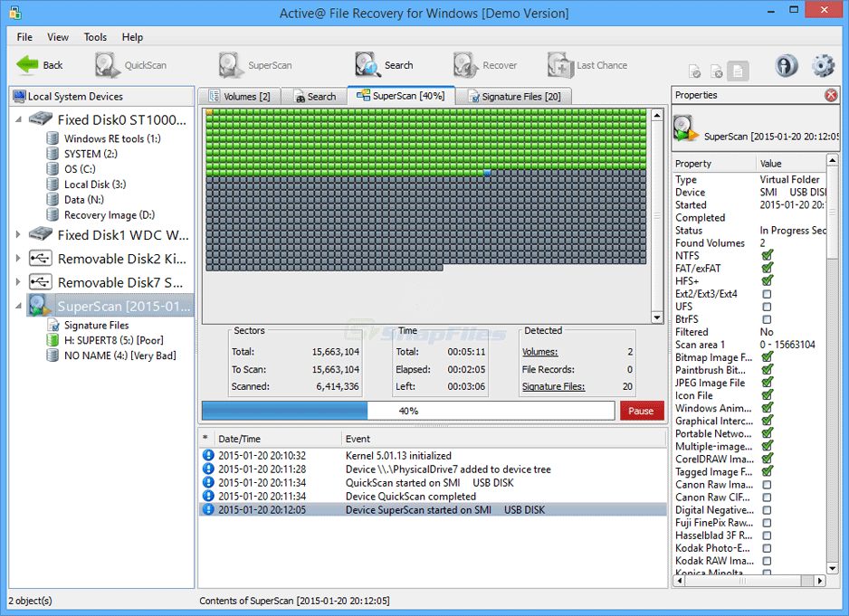Screen dimensions: 849x616
Task: Enable Ext2/Ext3/Ext4 file system detection
Action: [768, 293]
